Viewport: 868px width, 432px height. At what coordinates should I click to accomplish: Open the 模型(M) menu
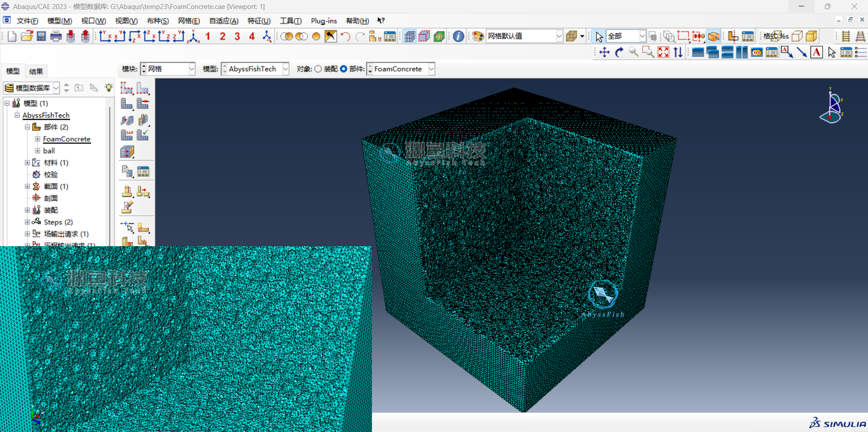tap(59, 21)
